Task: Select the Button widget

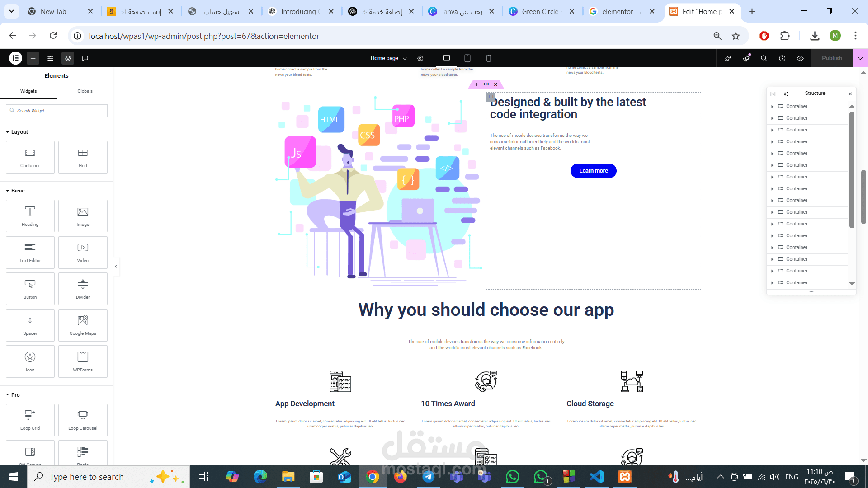Action: click(x=30, y=289)
